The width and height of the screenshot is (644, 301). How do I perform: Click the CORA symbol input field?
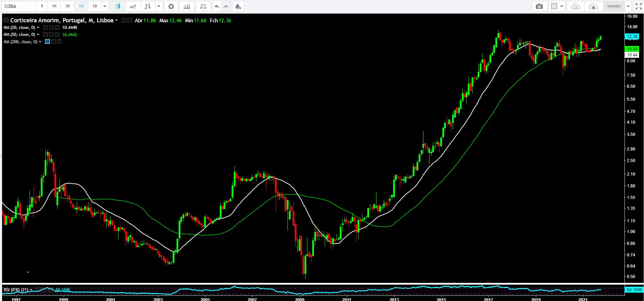coord(19,6)
